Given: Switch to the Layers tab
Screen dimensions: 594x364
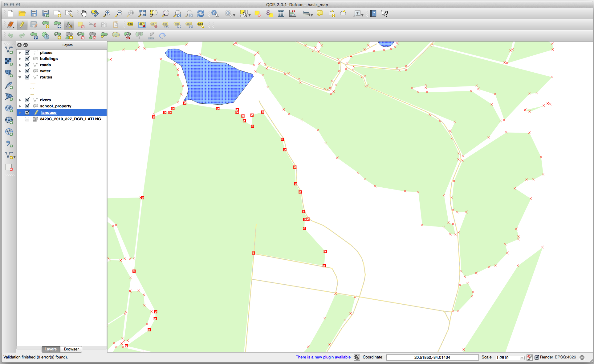Looking at the screenshot, I should (51, 349).
